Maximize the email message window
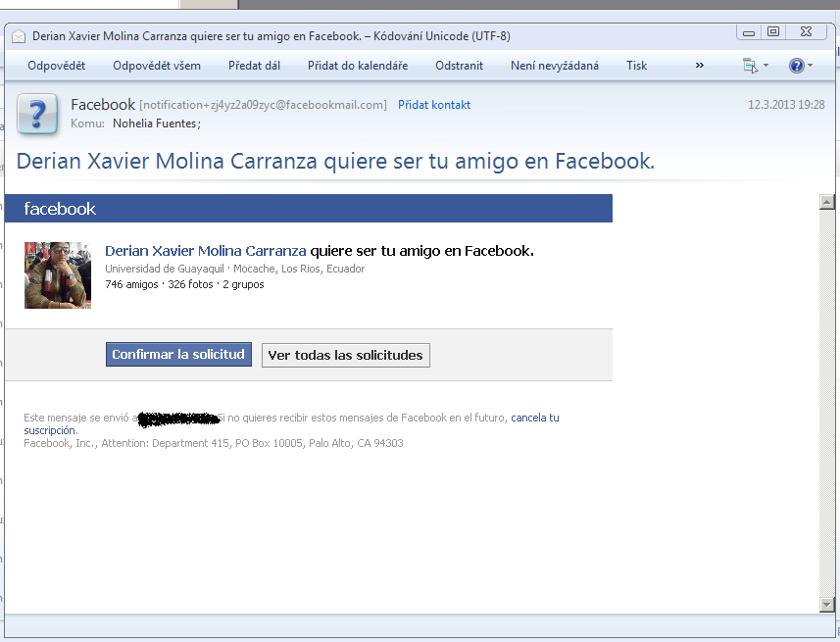Image resolution: width=840 pixels, height=642 pixels. 773,32
